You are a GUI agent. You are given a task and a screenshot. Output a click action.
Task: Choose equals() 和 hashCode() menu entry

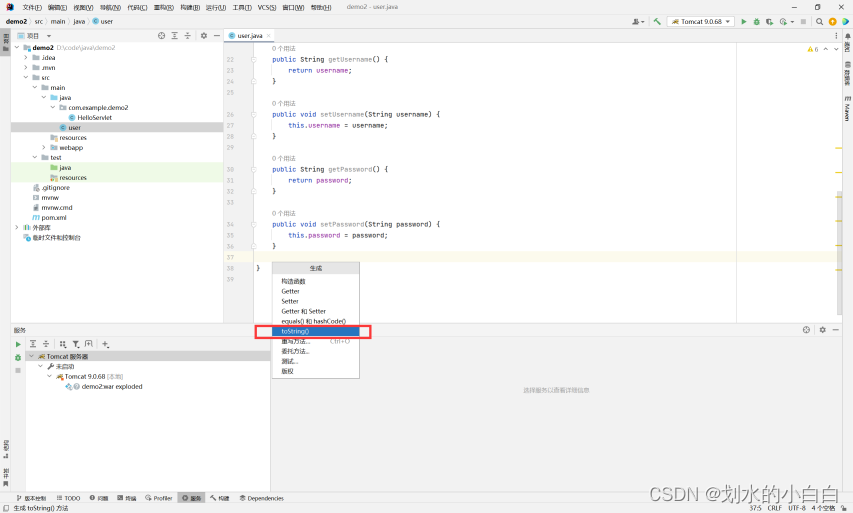click(x=316, y=321)
